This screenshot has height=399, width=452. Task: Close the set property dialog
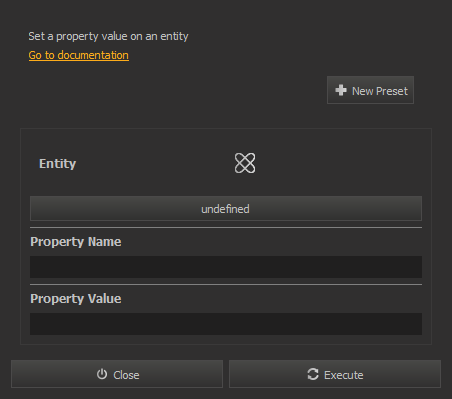(x=117, y=374)
